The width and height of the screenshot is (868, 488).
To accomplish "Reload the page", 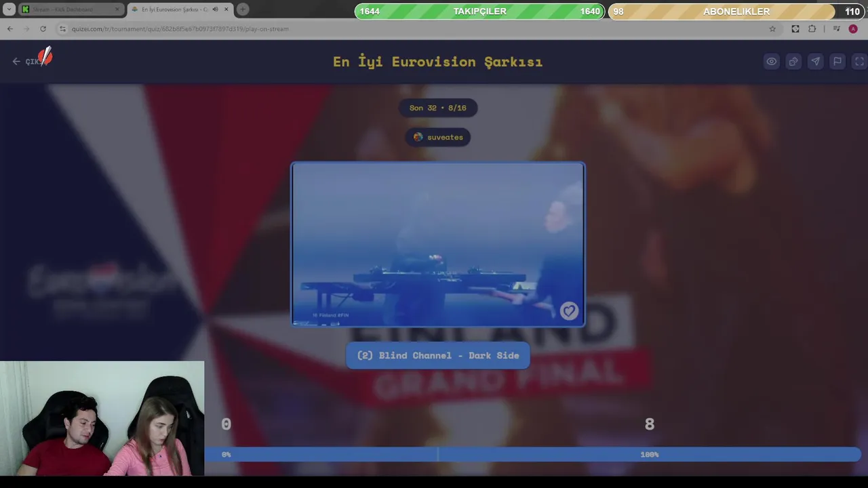I will [x=43, y=28].
